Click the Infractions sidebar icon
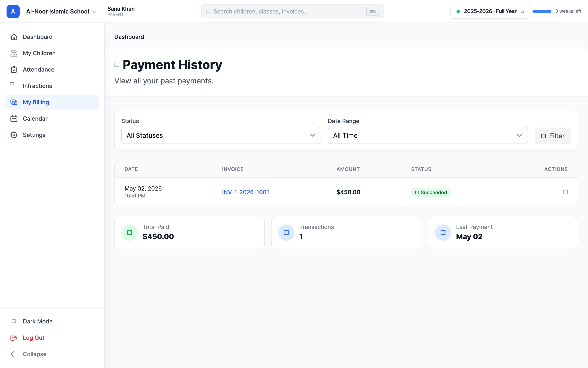The height and width of the screenshot is (368, 588). [12, 84]
